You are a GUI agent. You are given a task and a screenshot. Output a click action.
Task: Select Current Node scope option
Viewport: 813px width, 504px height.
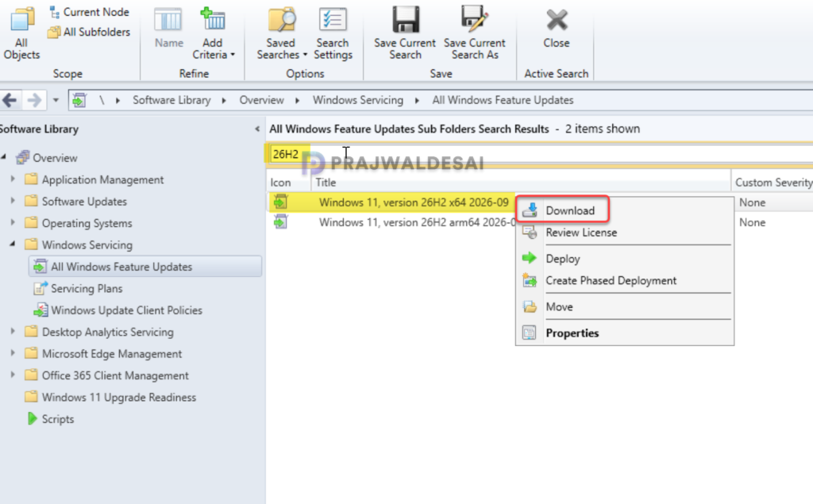pyautogui.click(x=89, y=12)
